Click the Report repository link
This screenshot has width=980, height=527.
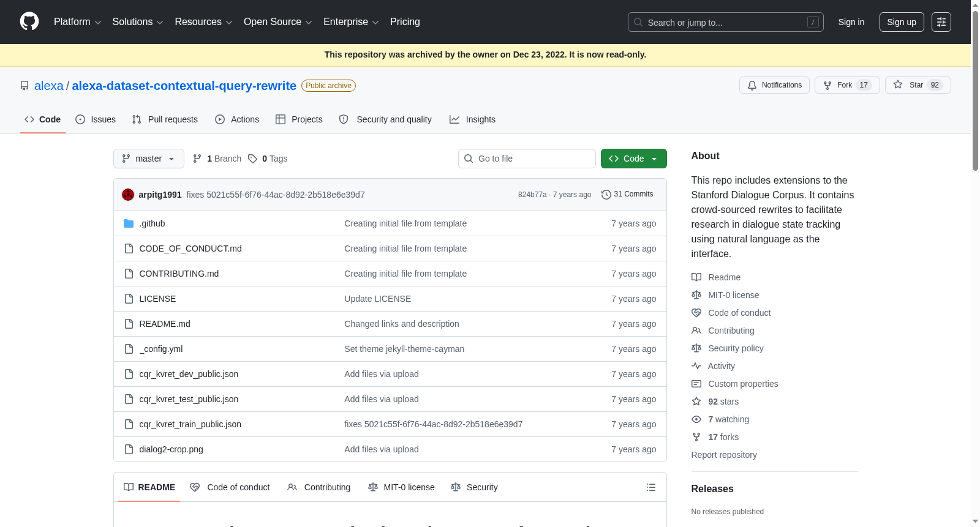724,455
